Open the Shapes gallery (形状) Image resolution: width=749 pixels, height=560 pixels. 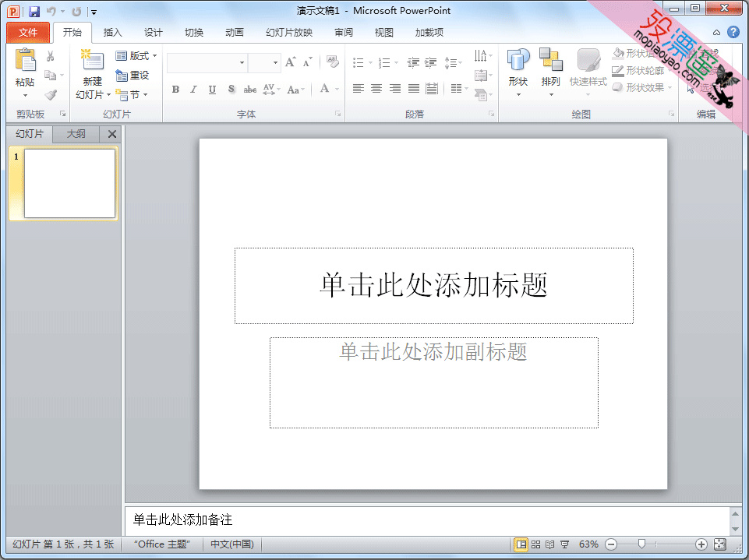518,72
